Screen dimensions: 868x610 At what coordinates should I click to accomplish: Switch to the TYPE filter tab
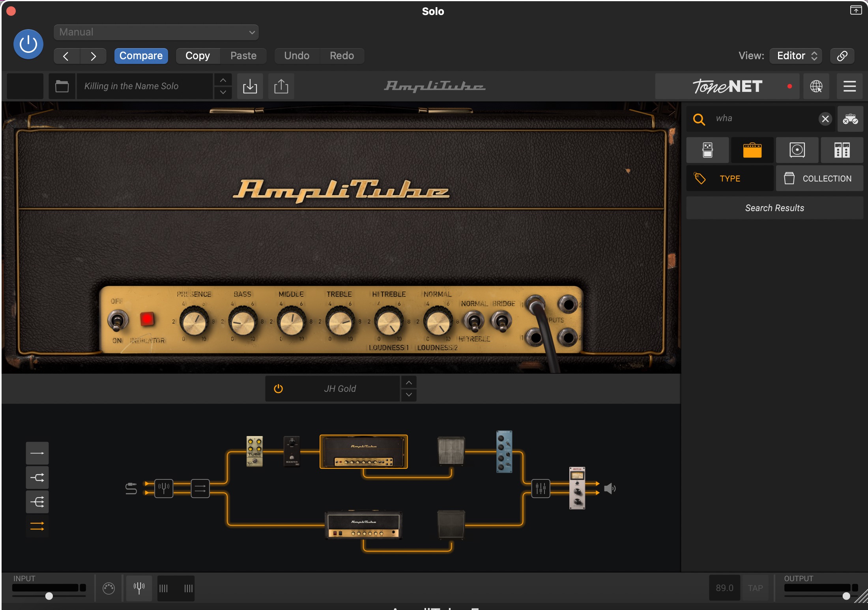coord(730,179)
